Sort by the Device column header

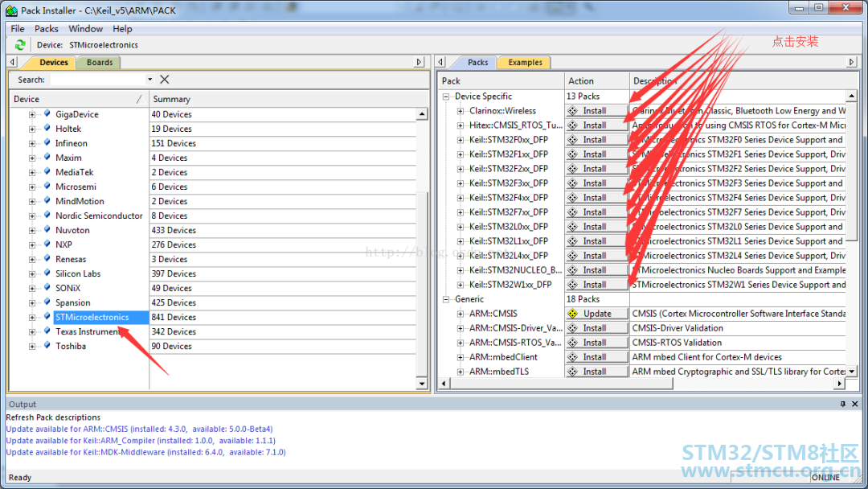pos(79,99)
